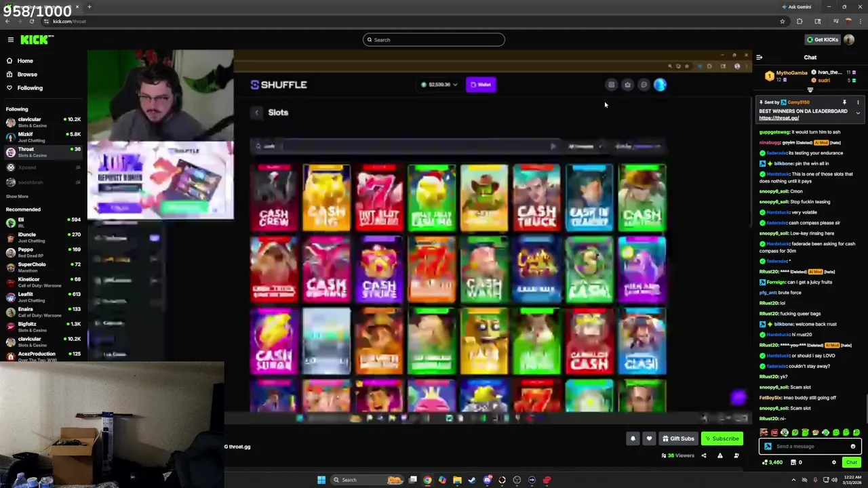The height and width of the screenshot is (488, 868).
Task: Expand the pinned message chevron
Action: click(858, 113)
